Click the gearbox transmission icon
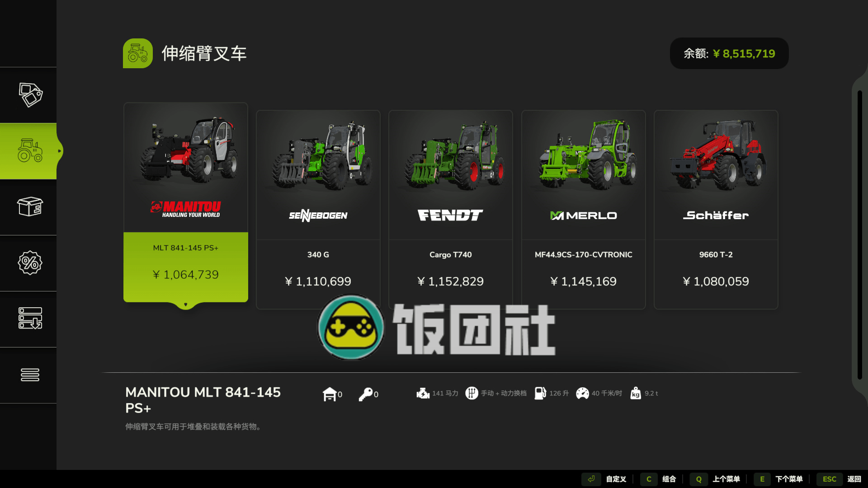 472,393
